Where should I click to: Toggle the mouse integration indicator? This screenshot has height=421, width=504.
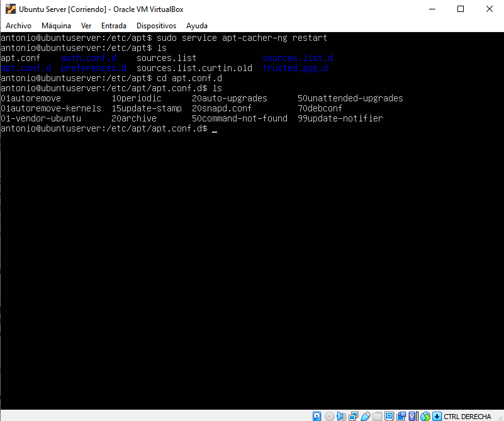click(425, 416)
